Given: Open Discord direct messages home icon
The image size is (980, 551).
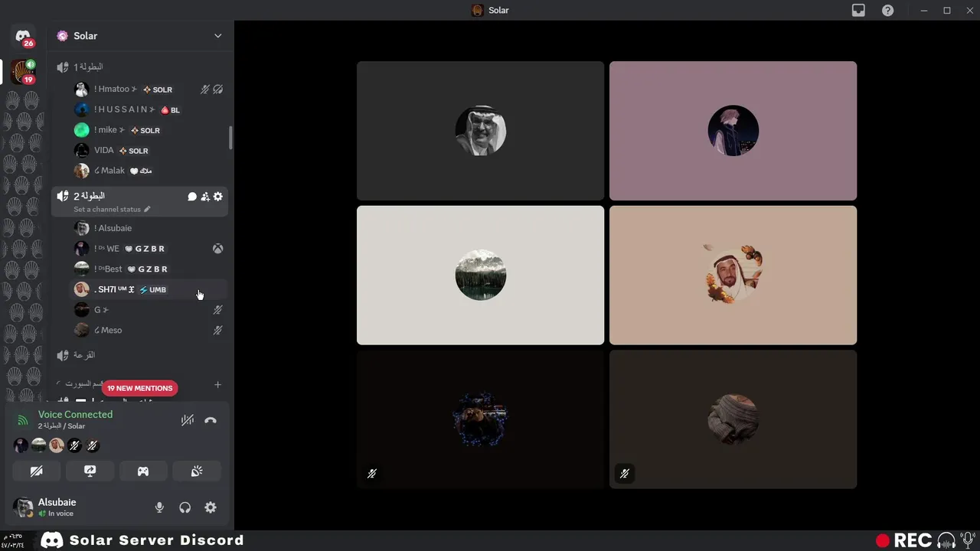Looking at the screenshot, I should 23,36.
